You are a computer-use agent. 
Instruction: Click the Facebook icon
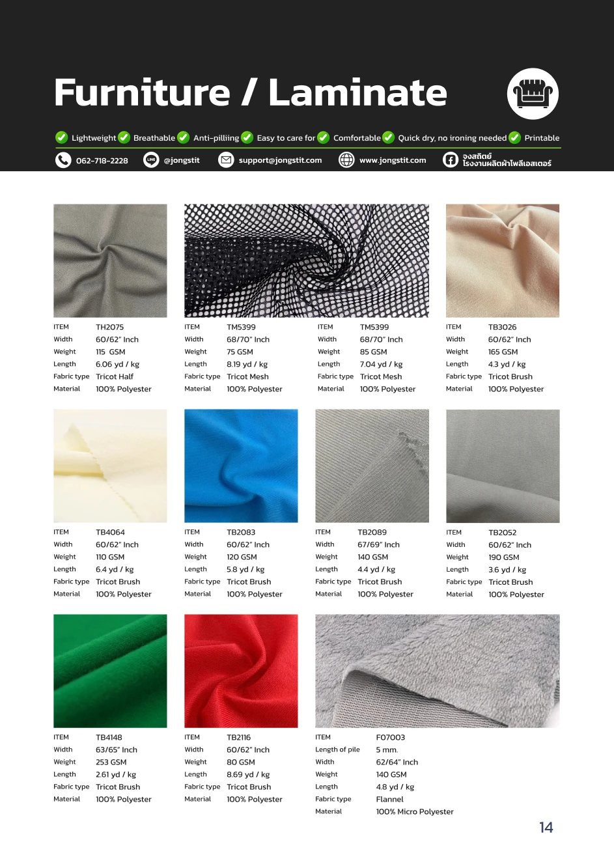coord(451,160)
